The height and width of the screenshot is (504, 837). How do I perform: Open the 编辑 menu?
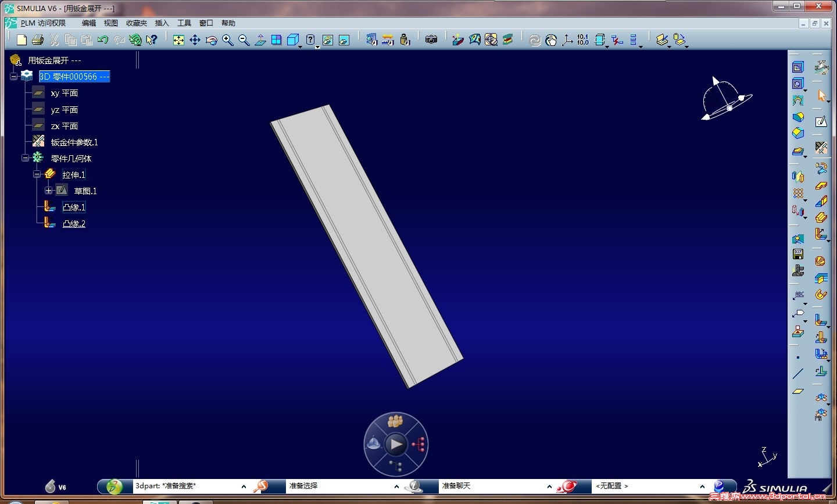click(x=89, y=23)
